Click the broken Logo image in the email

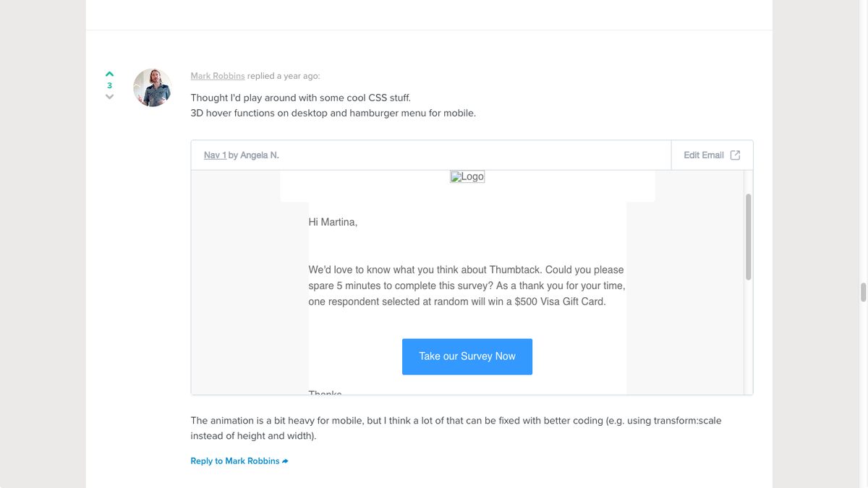click(467, 176)
